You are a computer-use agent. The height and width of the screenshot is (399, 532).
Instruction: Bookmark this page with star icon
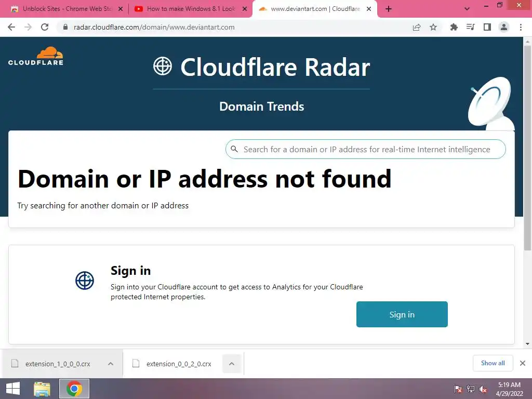tap(433, 27)
